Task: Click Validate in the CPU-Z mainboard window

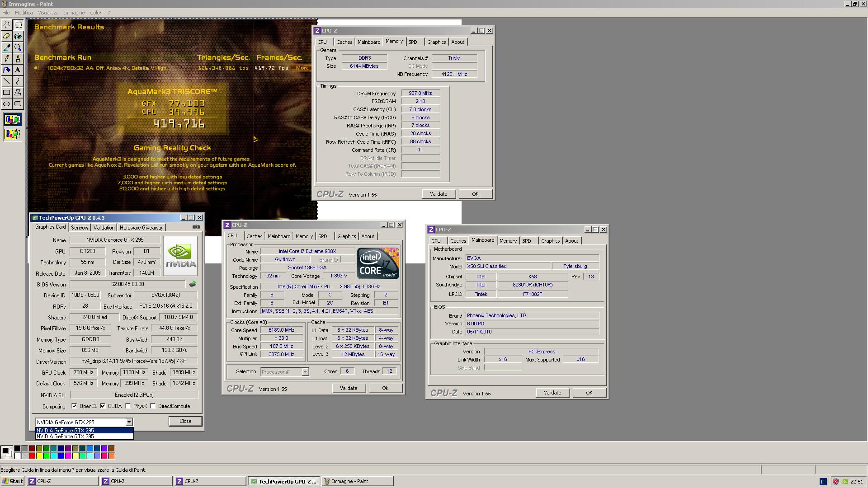Action: coord(552,393)
